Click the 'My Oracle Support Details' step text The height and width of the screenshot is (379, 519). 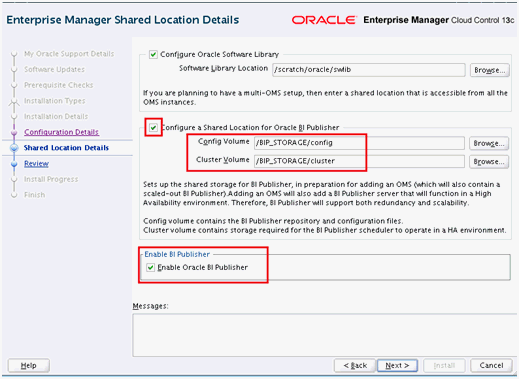point(69,54)
